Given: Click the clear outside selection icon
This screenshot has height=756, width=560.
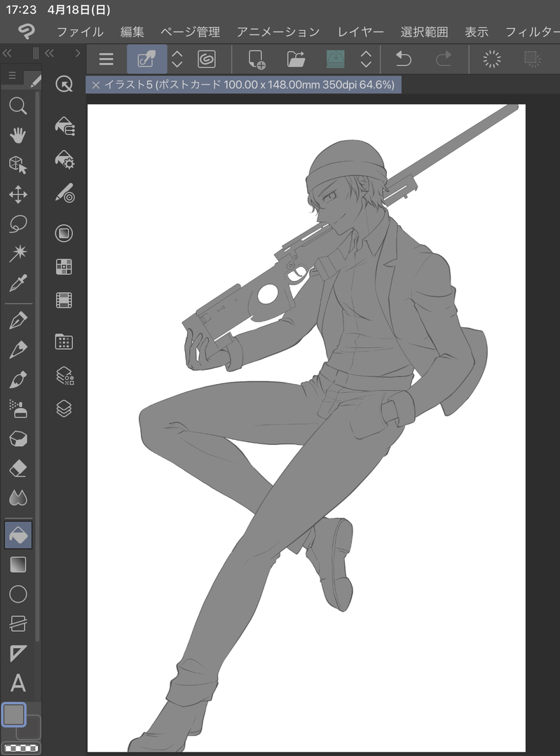Looking at the screenshot, I should (x=532, y=59).
